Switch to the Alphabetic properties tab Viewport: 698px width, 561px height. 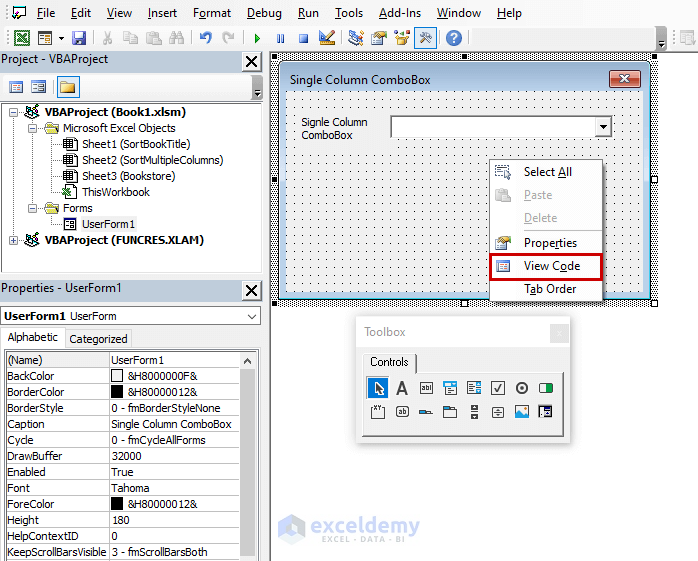32,337
